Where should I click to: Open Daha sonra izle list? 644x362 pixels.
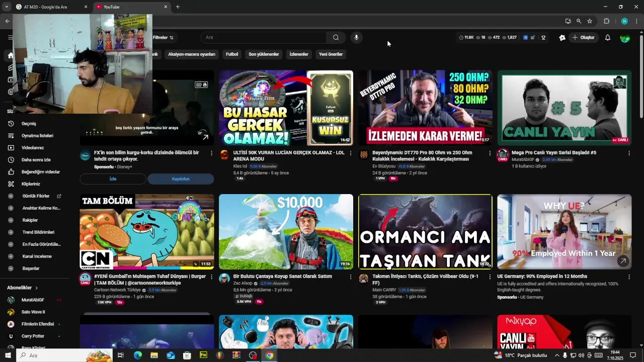click(35, 160)
